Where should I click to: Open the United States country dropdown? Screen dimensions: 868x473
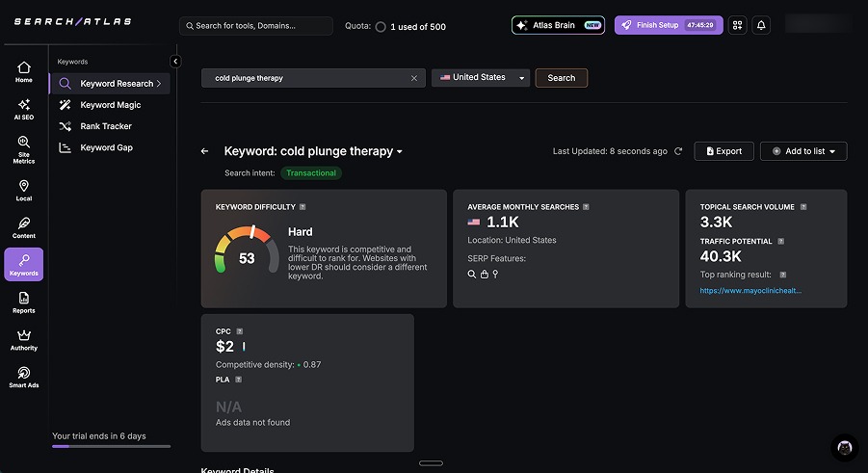[x=481, y=77]
